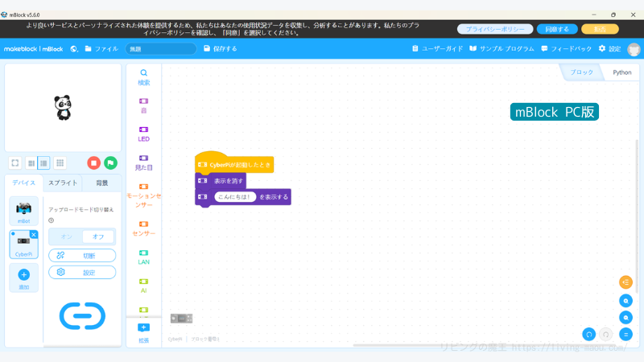Open the ファイル menu
The width and height of the screenshot is (644, 362).
[x=101, y=49]
